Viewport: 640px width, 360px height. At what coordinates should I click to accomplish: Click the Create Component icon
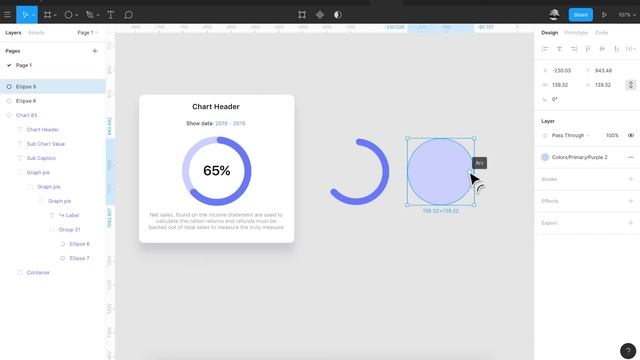(320, 15)
